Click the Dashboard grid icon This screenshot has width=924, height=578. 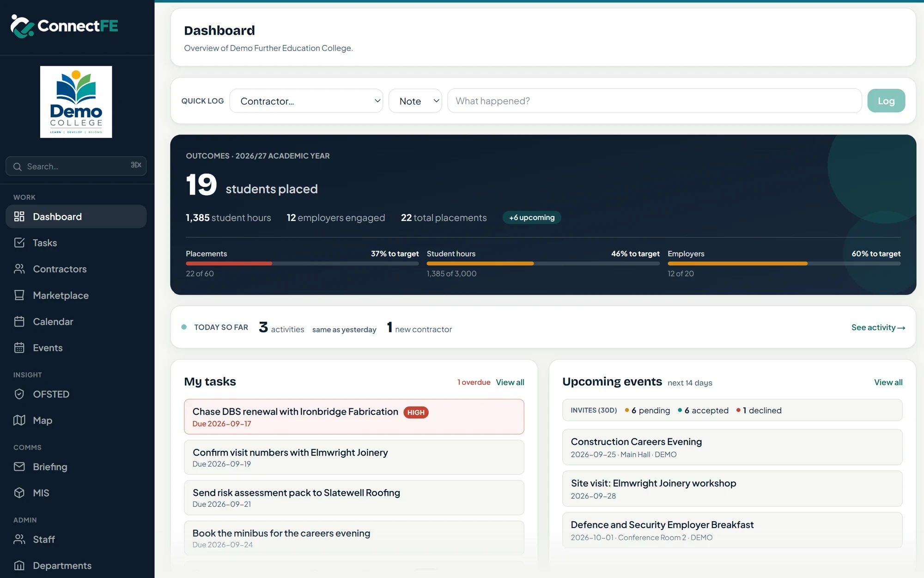19,216
